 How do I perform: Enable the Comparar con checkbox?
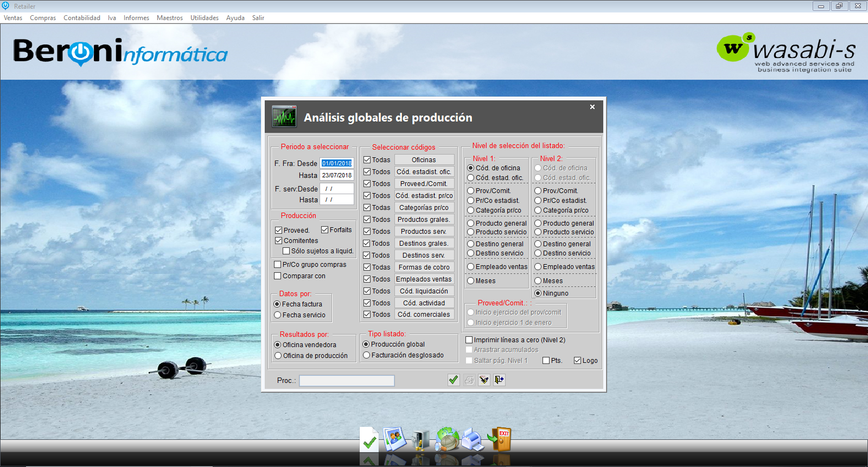(278, 276)
